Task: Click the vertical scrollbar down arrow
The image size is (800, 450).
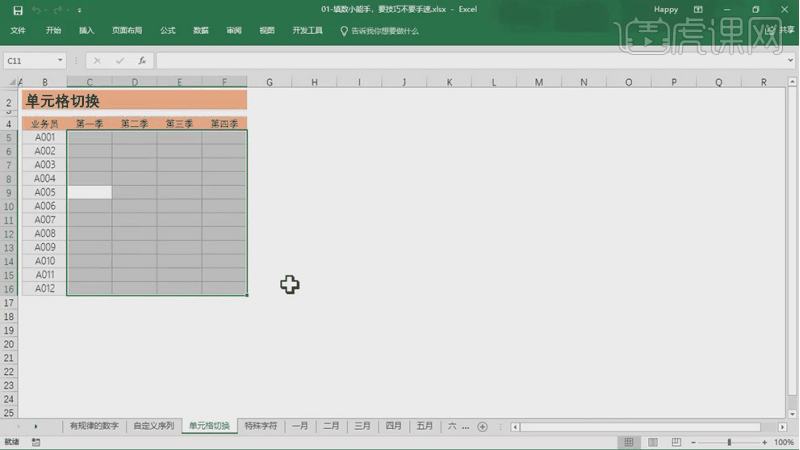Action: pyautogui.click(x=792, y=414)
